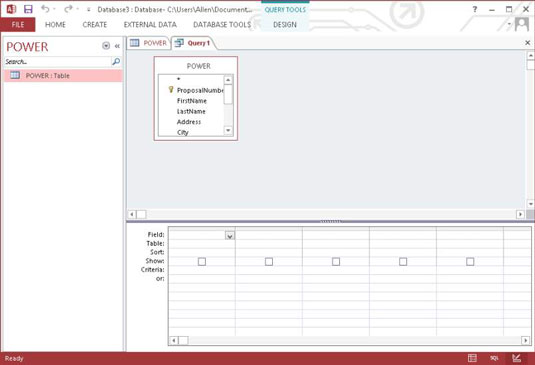
Task: Toggle Show checkbox in second grid column
Action: point(269,262)
